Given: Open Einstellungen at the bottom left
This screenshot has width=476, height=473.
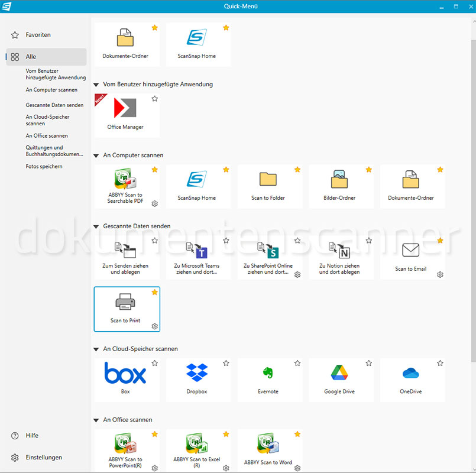Looking at the screenshot, I should (43, 458).
